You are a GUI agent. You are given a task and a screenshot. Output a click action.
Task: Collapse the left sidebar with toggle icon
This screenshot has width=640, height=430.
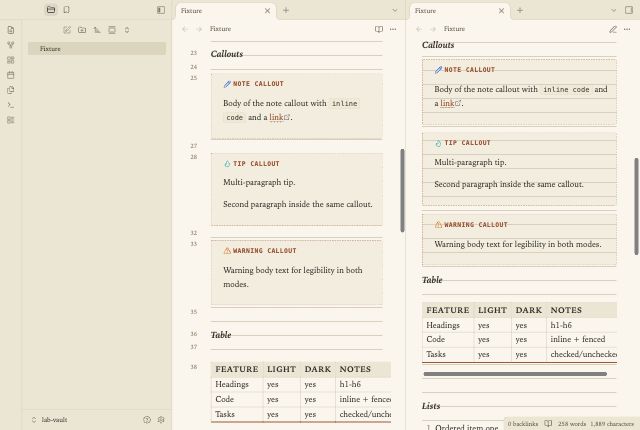(161, 10)
